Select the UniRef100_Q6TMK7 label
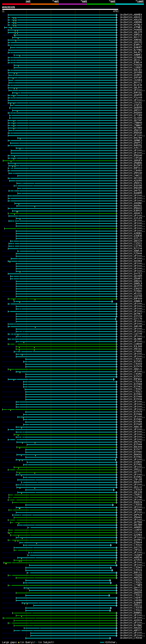146x644 pixels. [x=131, y=314]
